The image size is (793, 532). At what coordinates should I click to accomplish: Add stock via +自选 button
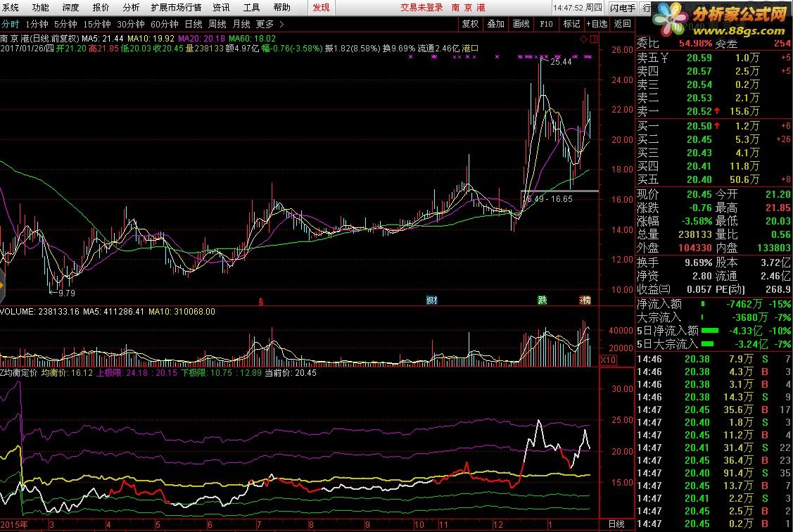point(597,24)
